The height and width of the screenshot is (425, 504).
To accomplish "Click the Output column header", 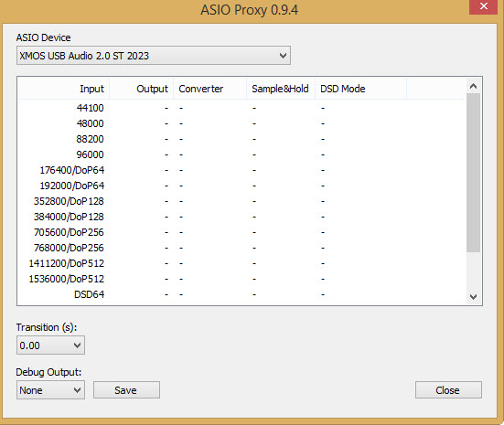I will 142,89.
